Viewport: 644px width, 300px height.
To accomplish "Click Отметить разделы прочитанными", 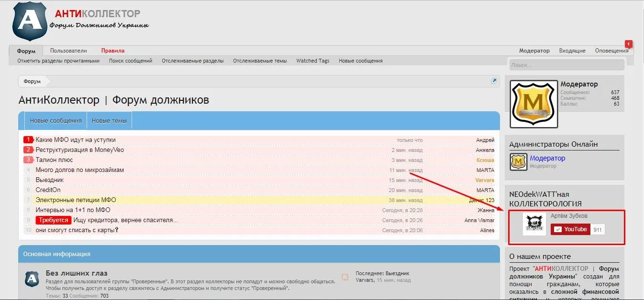I will (x=58, y=61).
